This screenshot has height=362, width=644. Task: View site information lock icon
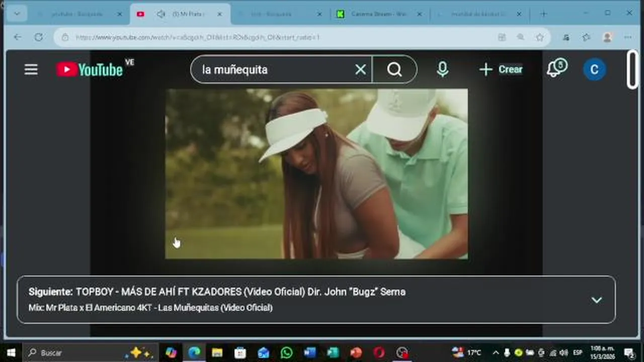(x=64, y=37)
